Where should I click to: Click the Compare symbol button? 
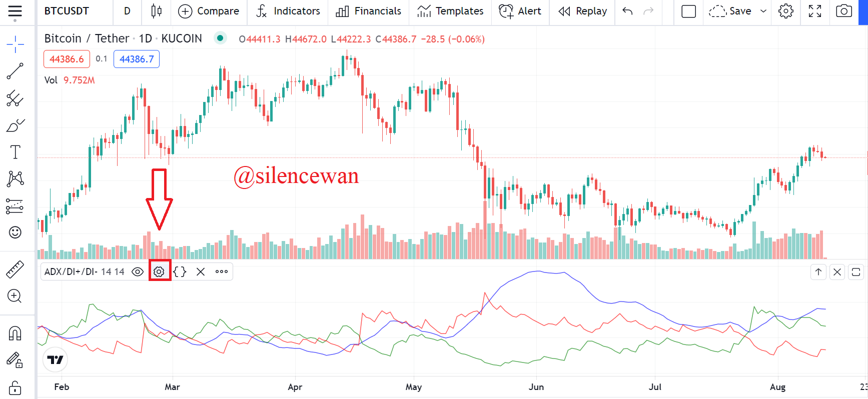209,11
